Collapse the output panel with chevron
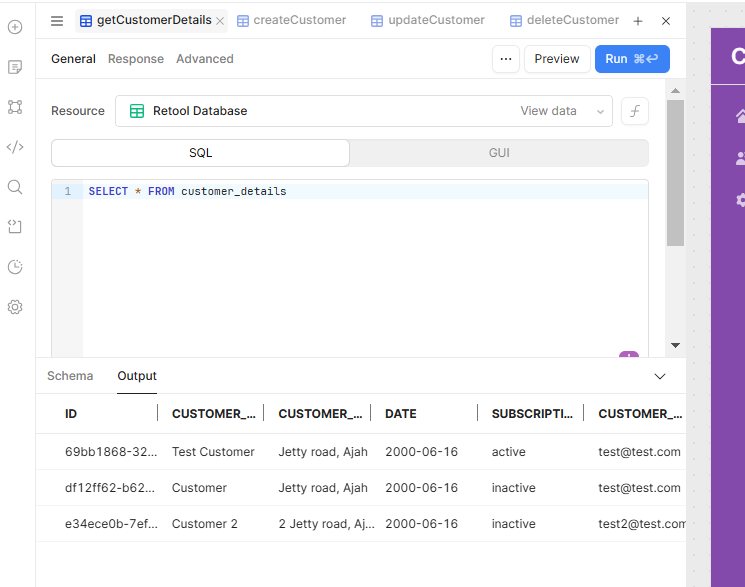This screenshot has width=745, height=587. click(660, 376)
